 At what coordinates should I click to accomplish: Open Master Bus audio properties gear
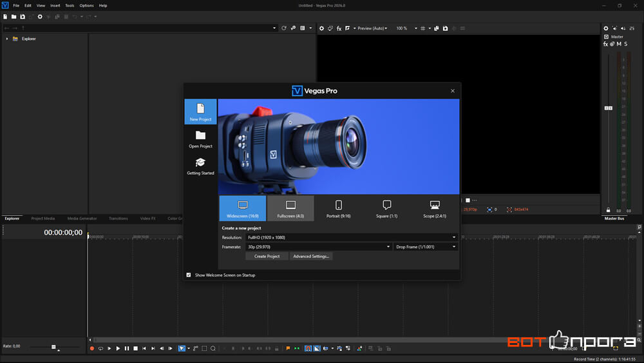coord(606,28)
